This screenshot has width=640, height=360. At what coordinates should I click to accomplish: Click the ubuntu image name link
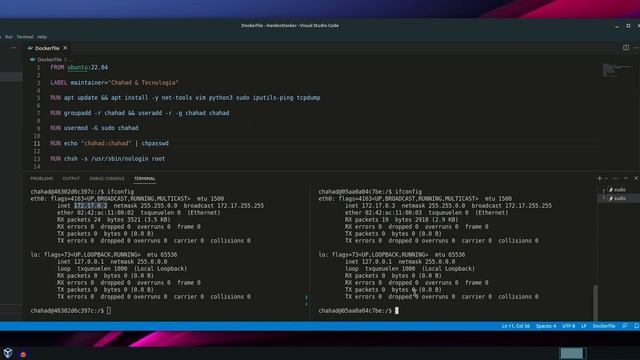click(78, 67)
